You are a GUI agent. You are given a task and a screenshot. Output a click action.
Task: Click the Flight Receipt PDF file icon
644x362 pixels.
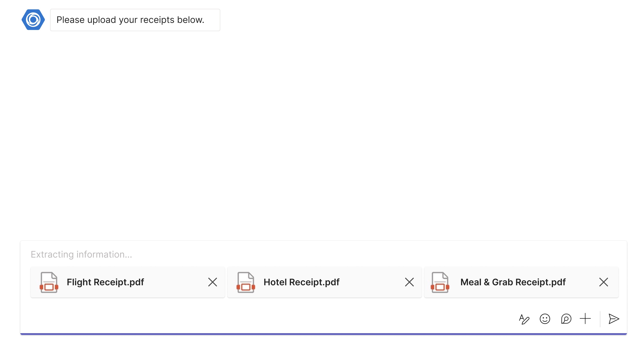point(49,282)
